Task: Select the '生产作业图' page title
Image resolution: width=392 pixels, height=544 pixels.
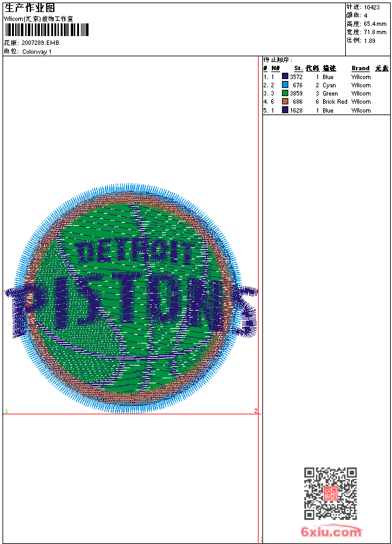Action: [x=30, y=9]
